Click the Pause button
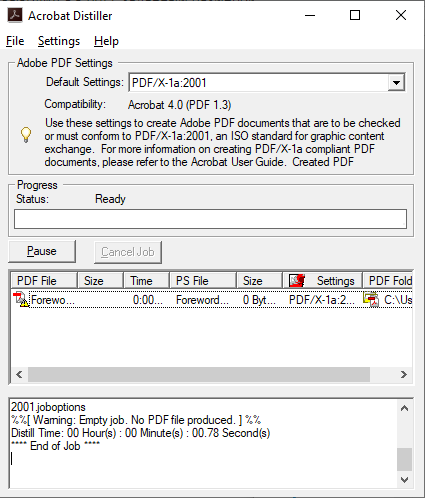The image size is (425, 498). (42, 251)
